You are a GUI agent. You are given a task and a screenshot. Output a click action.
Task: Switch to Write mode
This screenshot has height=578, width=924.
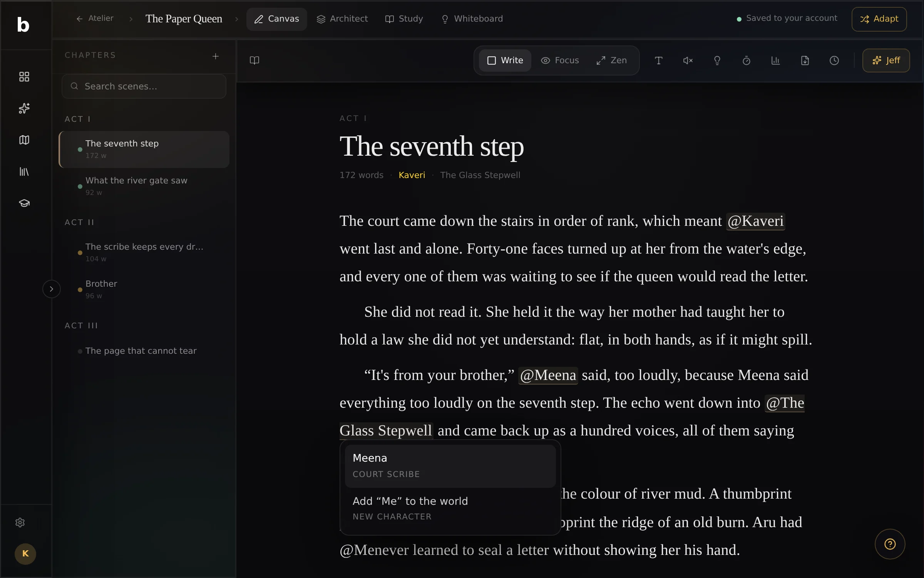[x=505, y=60]
